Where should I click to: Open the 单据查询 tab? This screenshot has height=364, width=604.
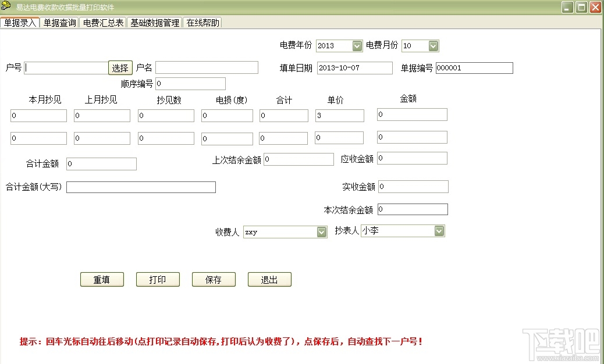click(60, 23)
